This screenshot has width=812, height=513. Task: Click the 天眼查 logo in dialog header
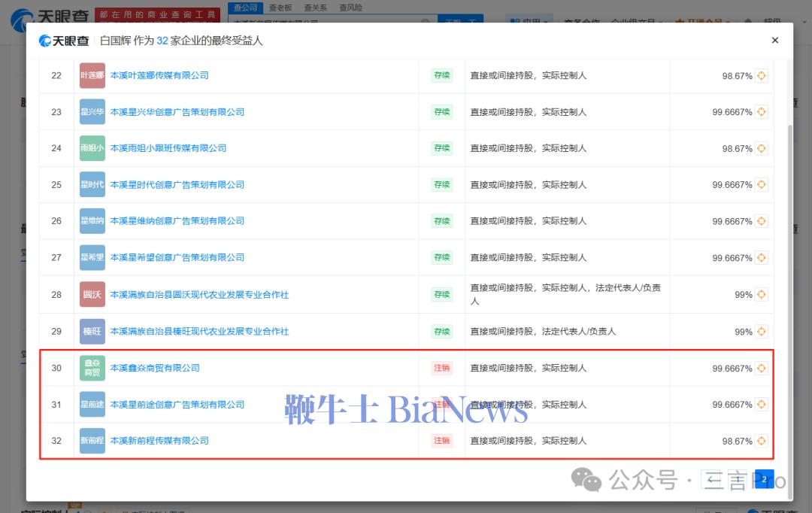[x=64, y=41]
